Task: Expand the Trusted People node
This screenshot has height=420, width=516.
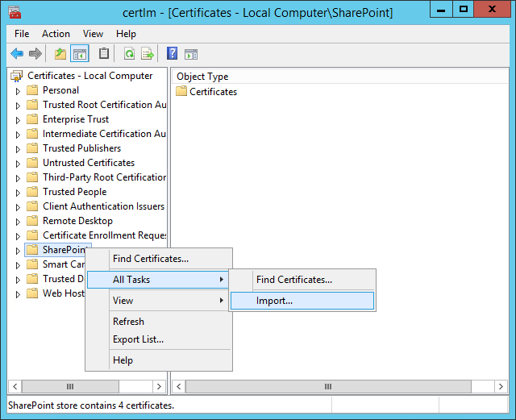Action: pyautogui.click(x=18, y=193)
